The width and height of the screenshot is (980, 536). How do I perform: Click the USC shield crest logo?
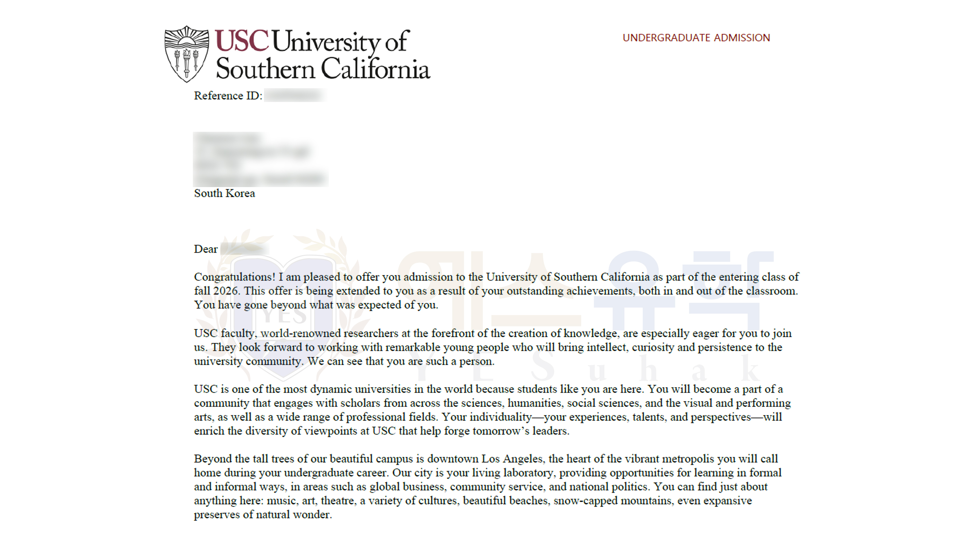tap(186, 53)
